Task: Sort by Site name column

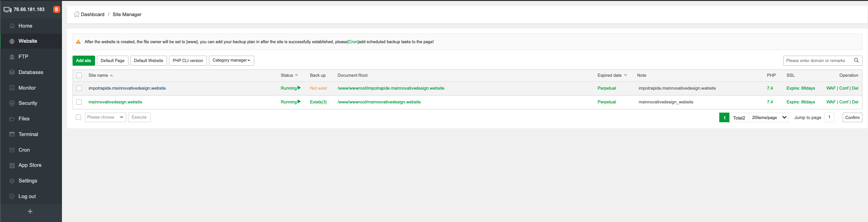Action: point(101,75)
